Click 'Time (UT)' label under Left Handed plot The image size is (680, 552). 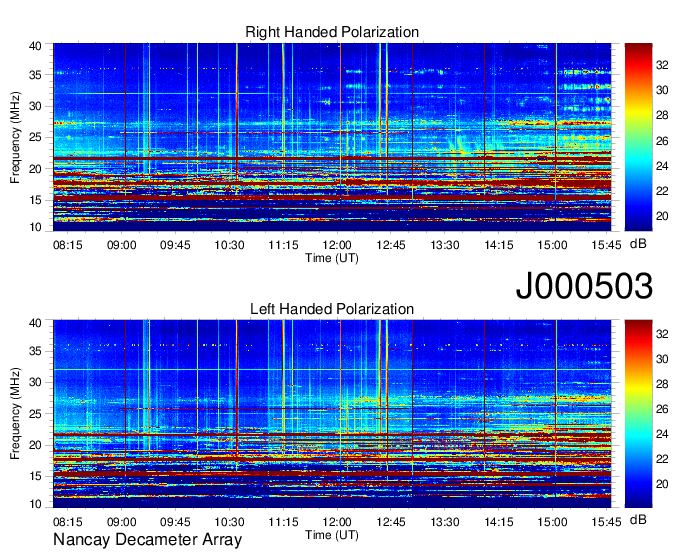(332, 535)
